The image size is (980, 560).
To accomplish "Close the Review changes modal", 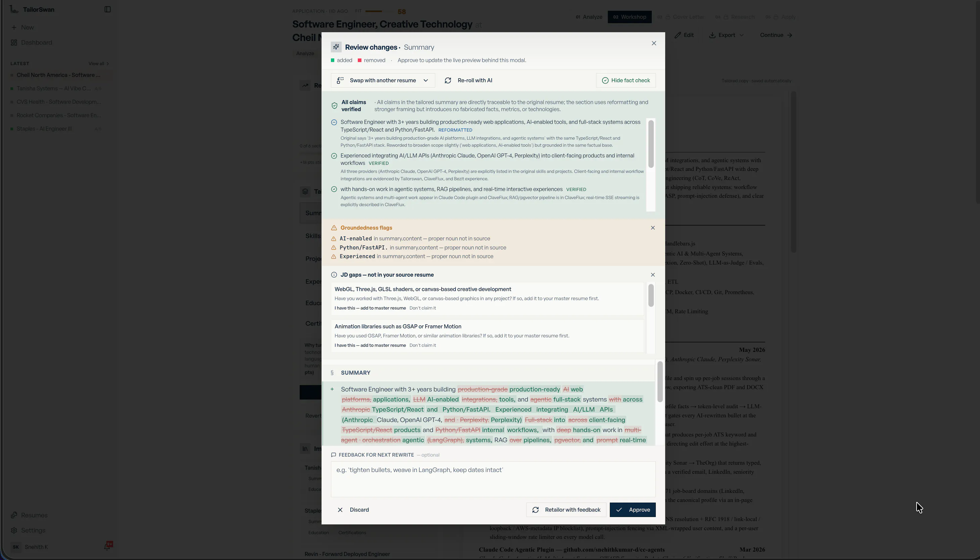I will pos(654,43).
